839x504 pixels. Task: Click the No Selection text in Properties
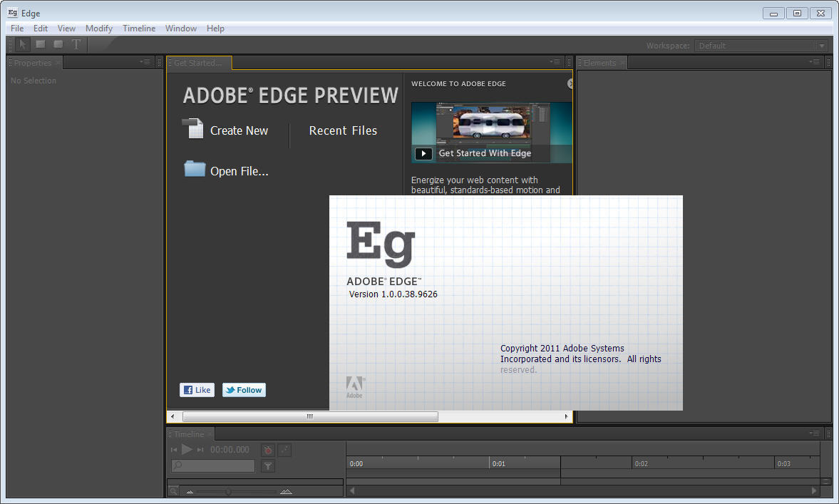(34, 81)
